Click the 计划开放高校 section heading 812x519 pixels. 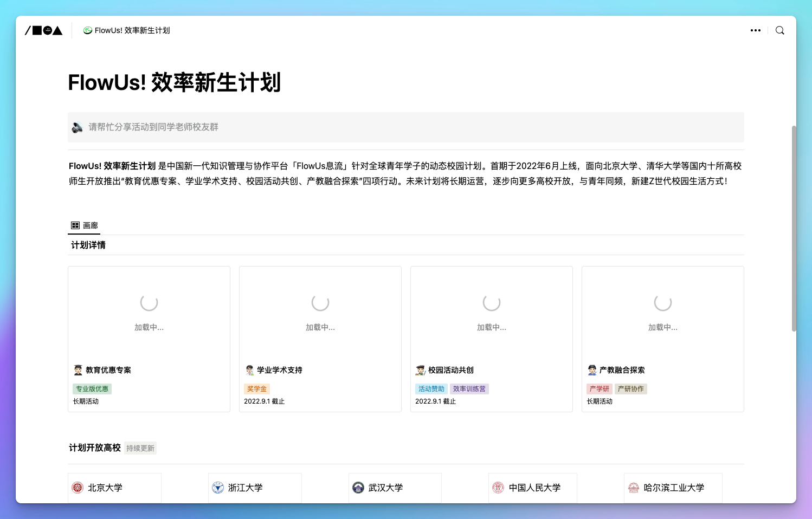[x=95, y=447]
